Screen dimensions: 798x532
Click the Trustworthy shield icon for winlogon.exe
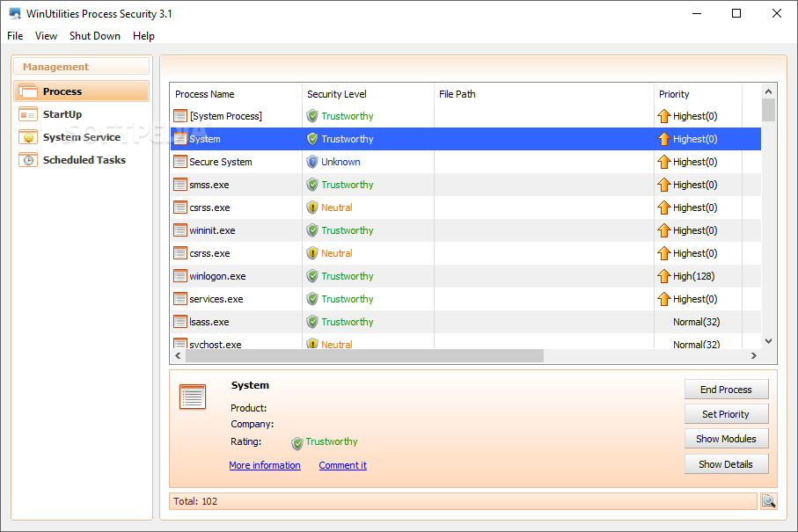click(x=312, y=276)
